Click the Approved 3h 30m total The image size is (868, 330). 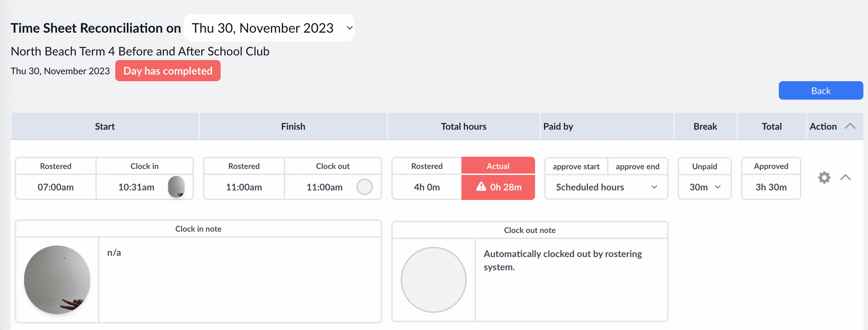point(771,187)
